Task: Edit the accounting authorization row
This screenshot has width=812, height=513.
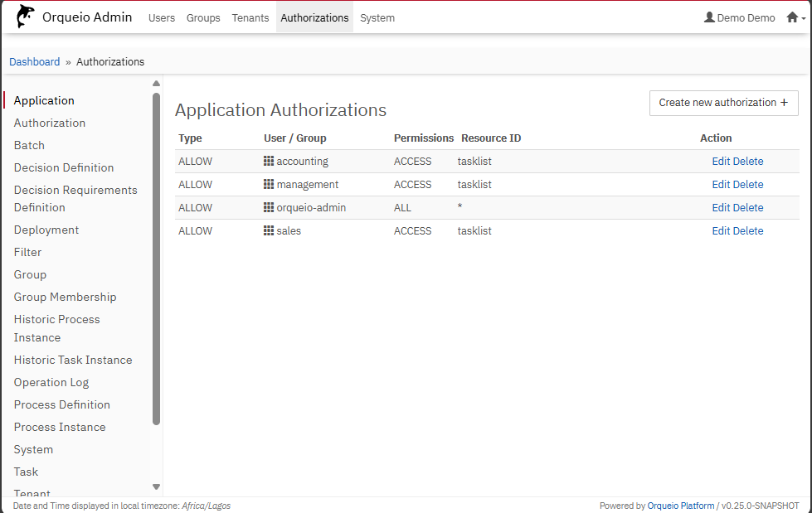Action: coord(721,162)
